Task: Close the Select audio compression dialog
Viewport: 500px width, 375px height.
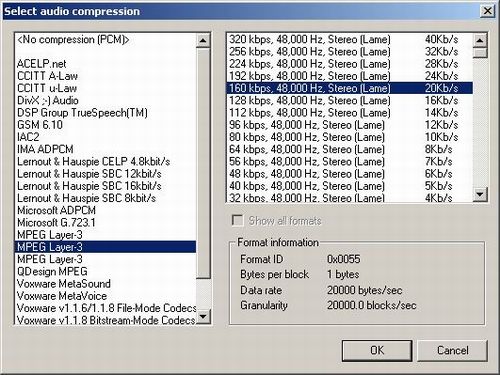Action: click(487, 11)
